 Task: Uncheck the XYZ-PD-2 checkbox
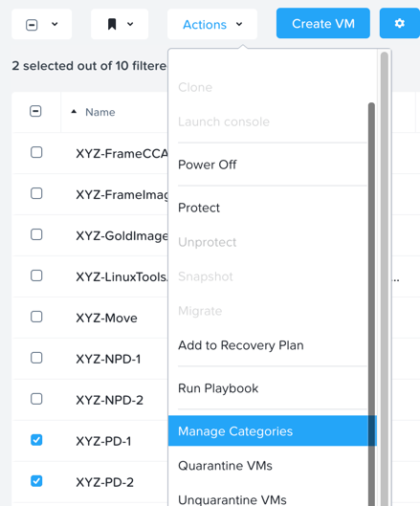tap(36, 481)
